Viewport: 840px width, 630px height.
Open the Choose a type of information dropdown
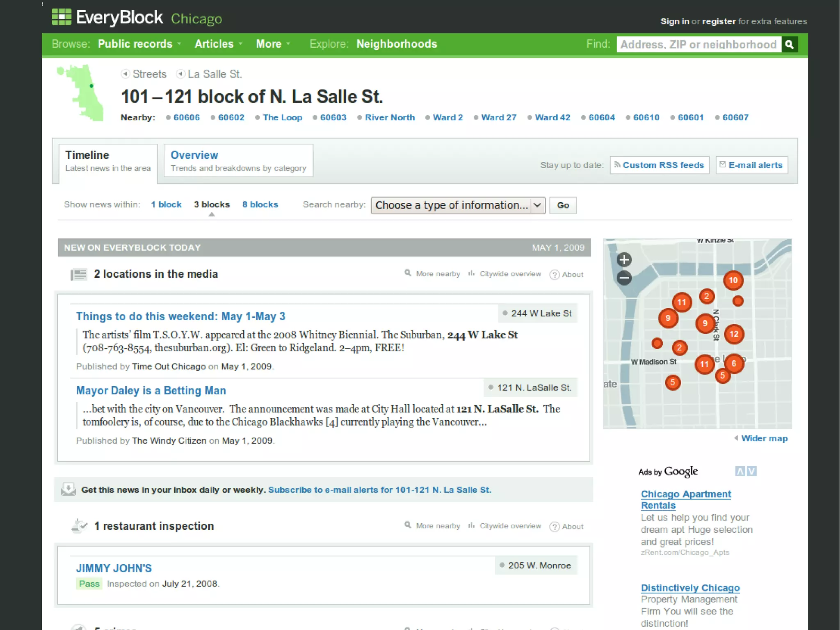click(x=458, y=205)
